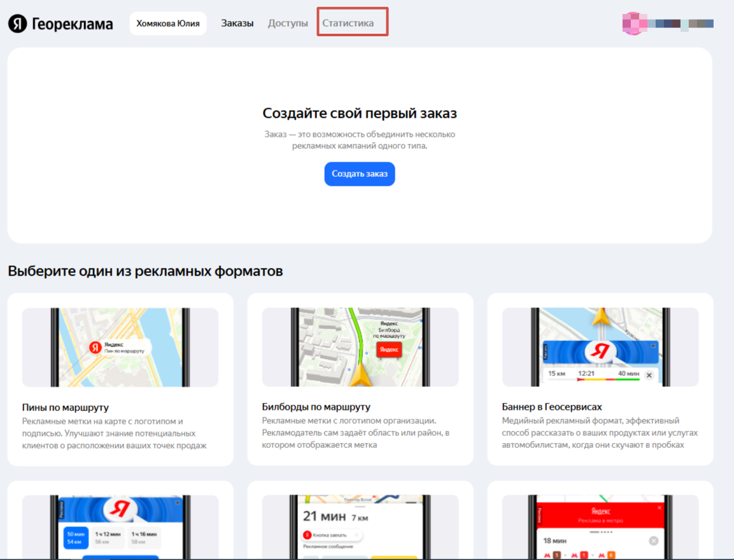This screenshot has width=734, height=560.
Task: Click the Создать заказ button
Action: (360, 174)
